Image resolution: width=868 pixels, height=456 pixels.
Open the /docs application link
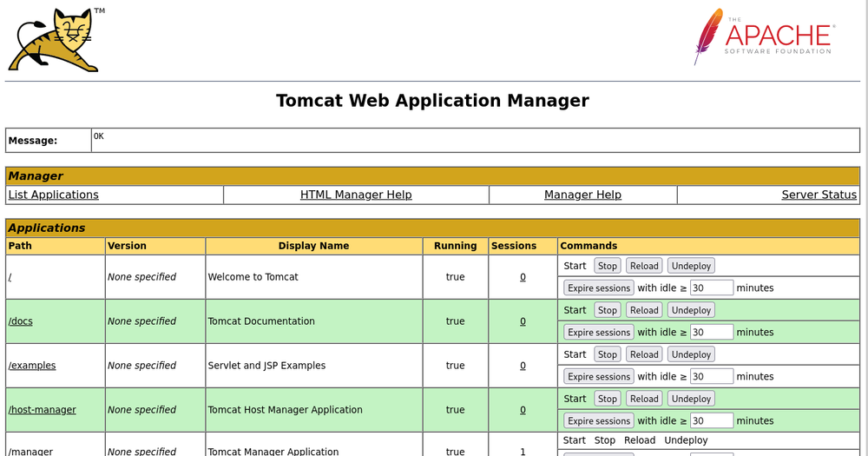[x=21, y=321]
